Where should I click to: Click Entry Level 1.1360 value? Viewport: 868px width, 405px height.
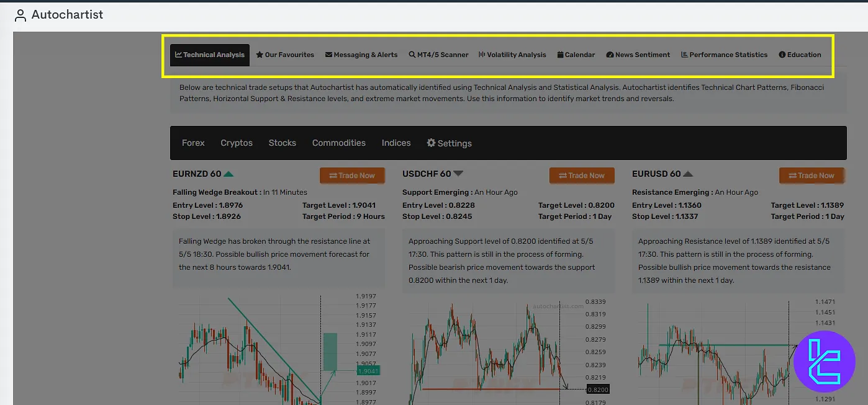(689, 205)
